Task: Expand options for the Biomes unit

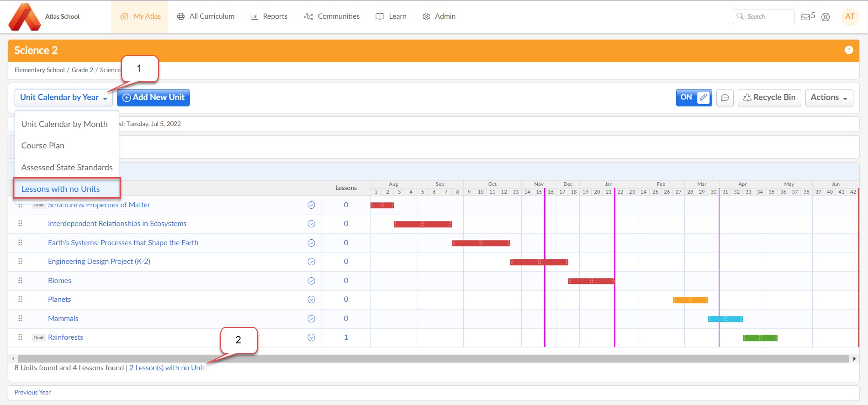Action: pyautogui.click(x=311, y=281)
